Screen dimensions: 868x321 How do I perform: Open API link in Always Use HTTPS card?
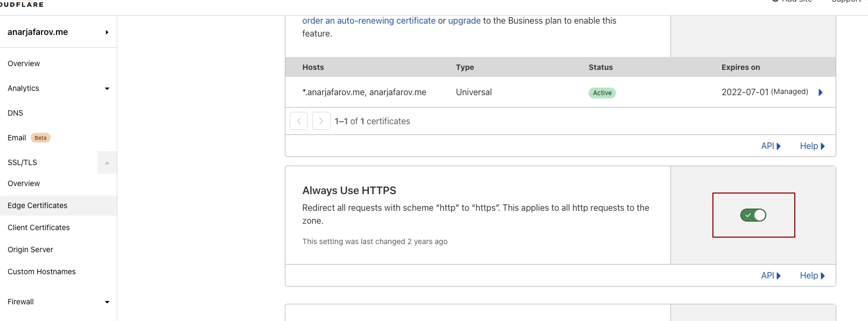point(771,275)
